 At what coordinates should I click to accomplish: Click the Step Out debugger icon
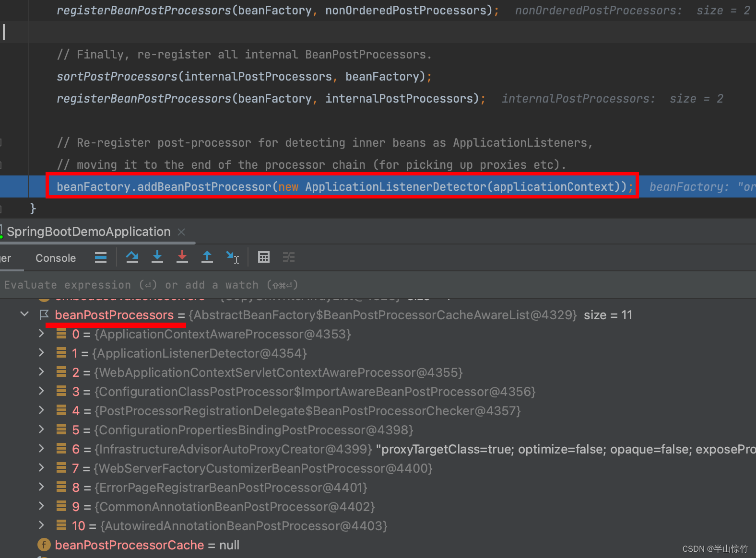(x=207, y=257)
